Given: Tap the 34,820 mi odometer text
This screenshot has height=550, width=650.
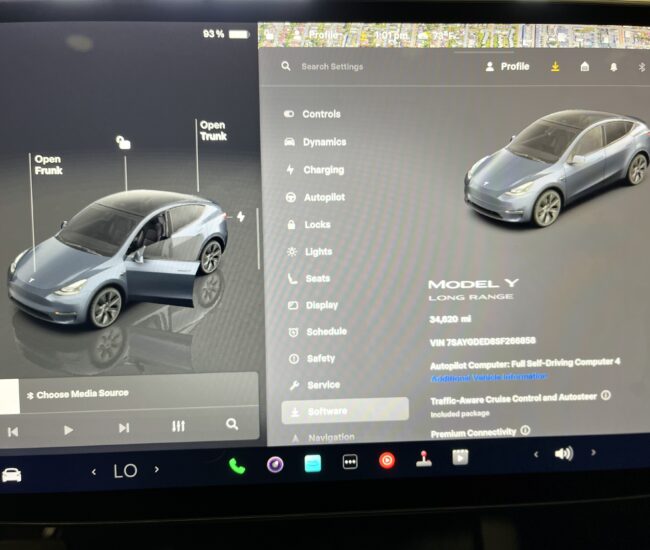Looking at the screenshot, I should coord(451,319).
